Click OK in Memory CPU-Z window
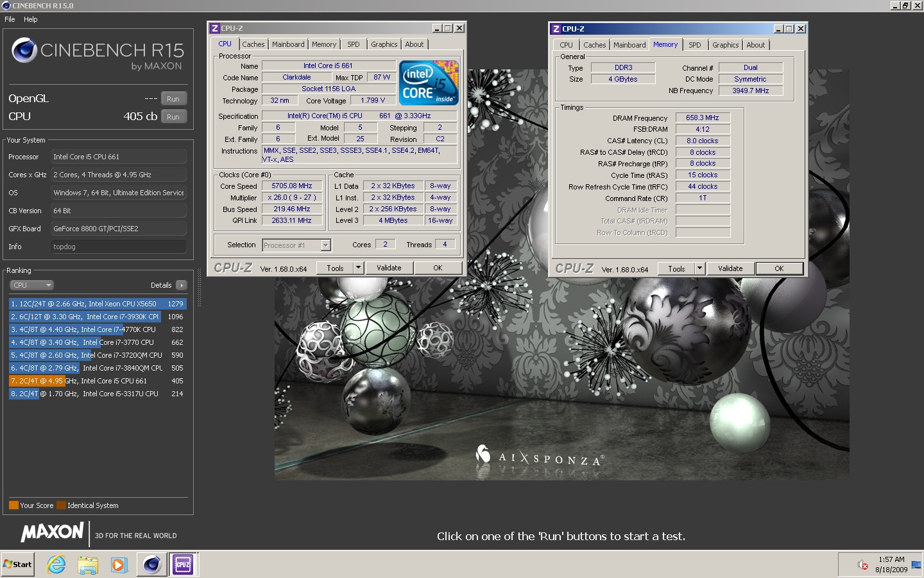 [779, 269]
